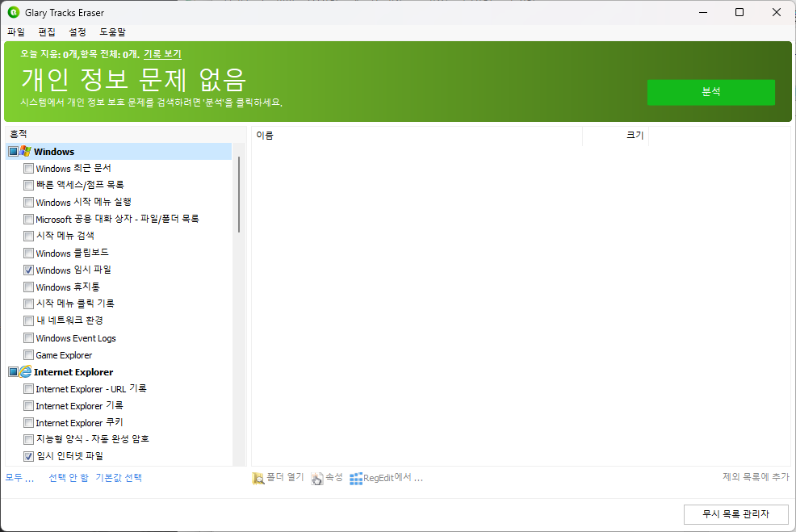
Task: Open the 파일 menu
Action: tap(16, 32)
